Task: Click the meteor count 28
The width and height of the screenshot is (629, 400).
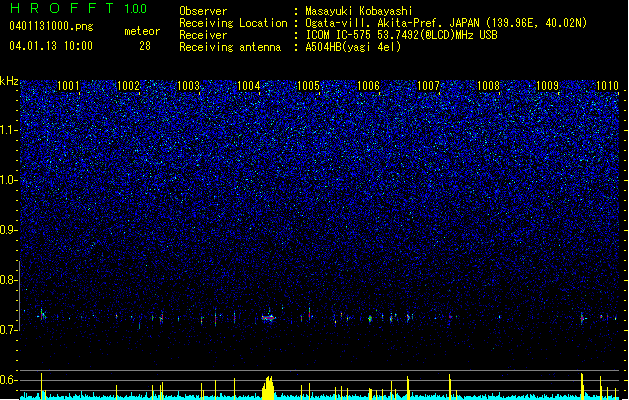Action: [145, 46]
